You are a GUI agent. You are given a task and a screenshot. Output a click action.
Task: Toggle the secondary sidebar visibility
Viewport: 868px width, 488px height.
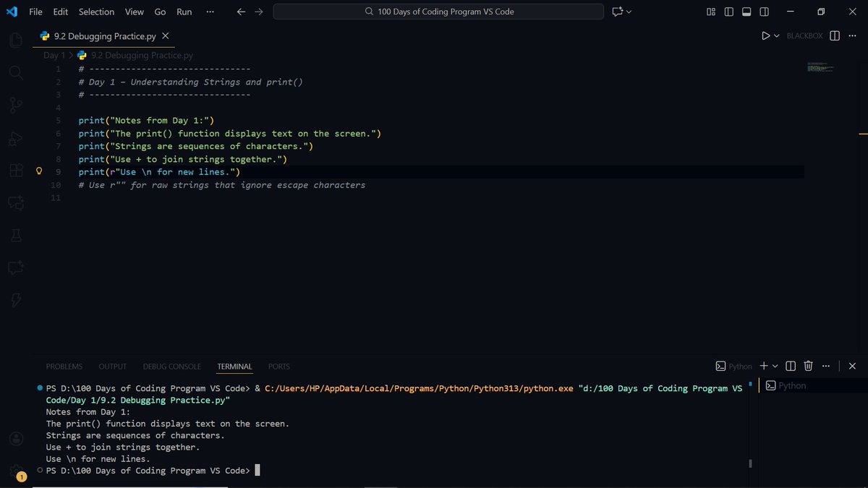tap(763, 12)
